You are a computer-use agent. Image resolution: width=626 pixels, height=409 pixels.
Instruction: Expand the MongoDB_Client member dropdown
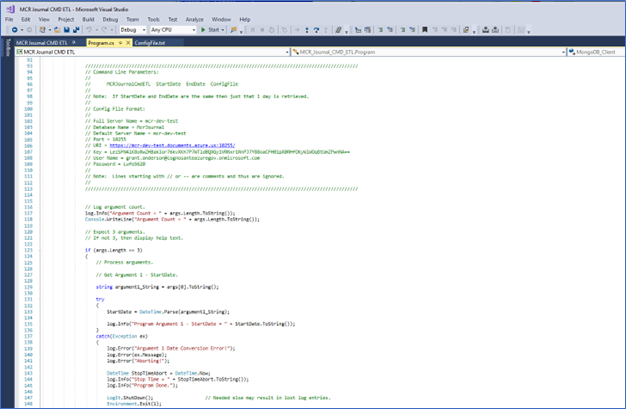pos(594,52)
